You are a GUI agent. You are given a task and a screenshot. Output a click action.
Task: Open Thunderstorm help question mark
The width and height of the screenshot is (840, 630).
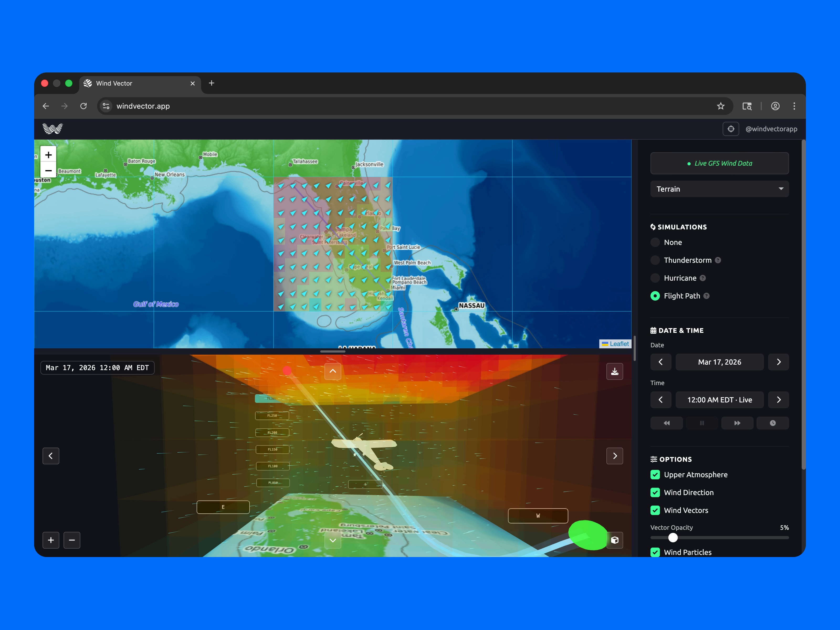718,260
